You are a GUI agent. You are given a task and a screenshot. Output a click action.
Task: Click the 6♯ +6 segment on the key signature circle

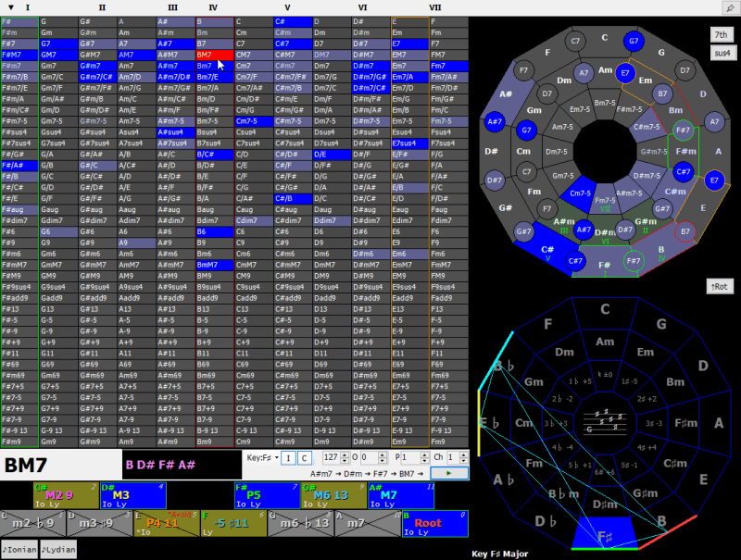[605, 471]
